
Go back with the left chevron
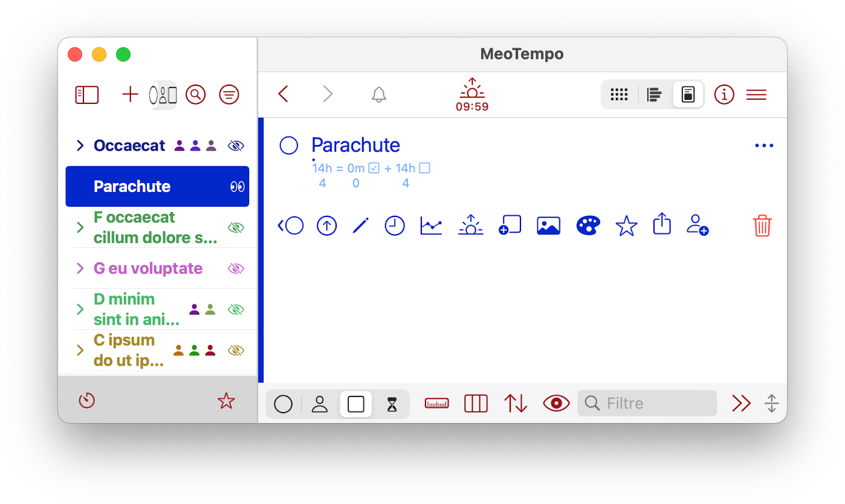click(283, 94)
